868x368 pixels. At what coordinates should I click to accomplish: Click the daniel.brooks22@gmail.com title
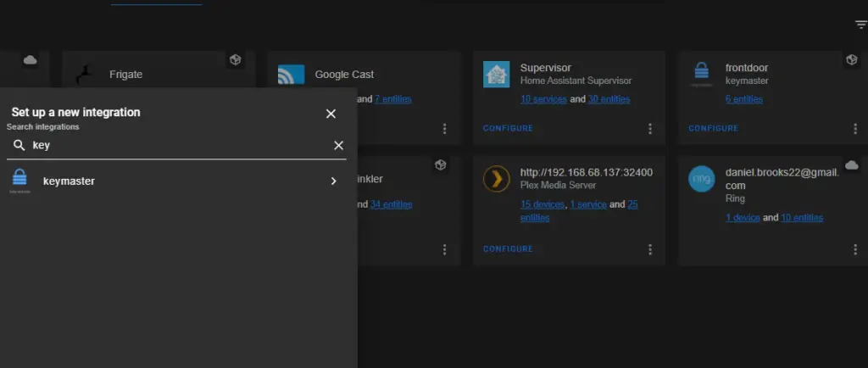(x=782, y=179)
